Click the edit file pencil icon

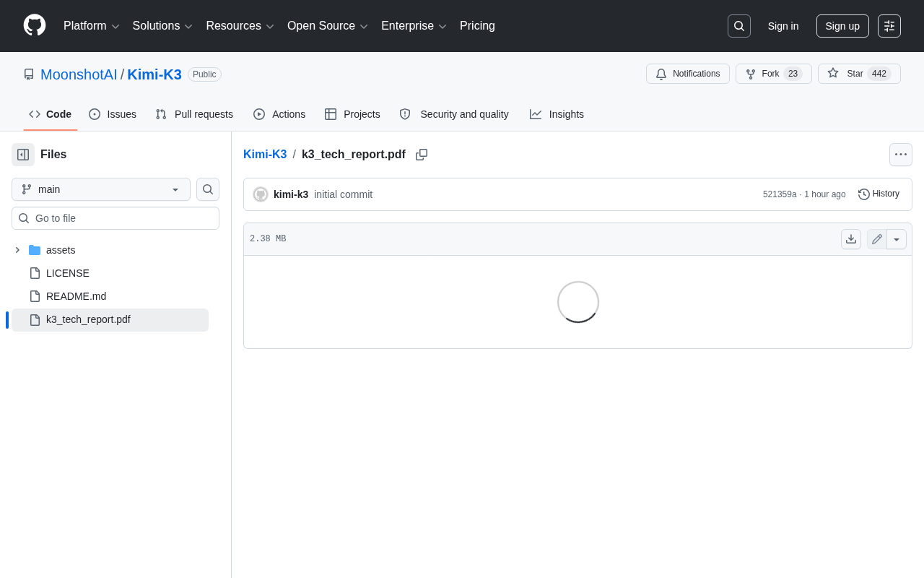click(x=877, y=239)
